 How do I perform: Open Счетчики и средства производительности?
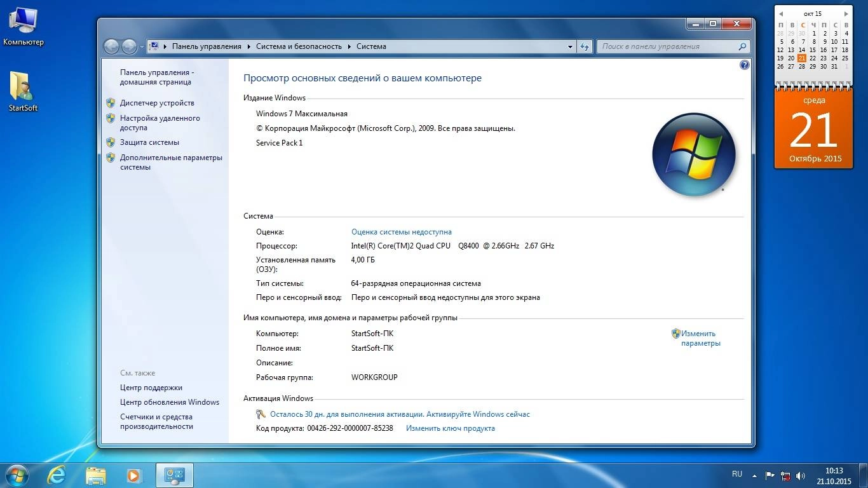tap(156, 421)
